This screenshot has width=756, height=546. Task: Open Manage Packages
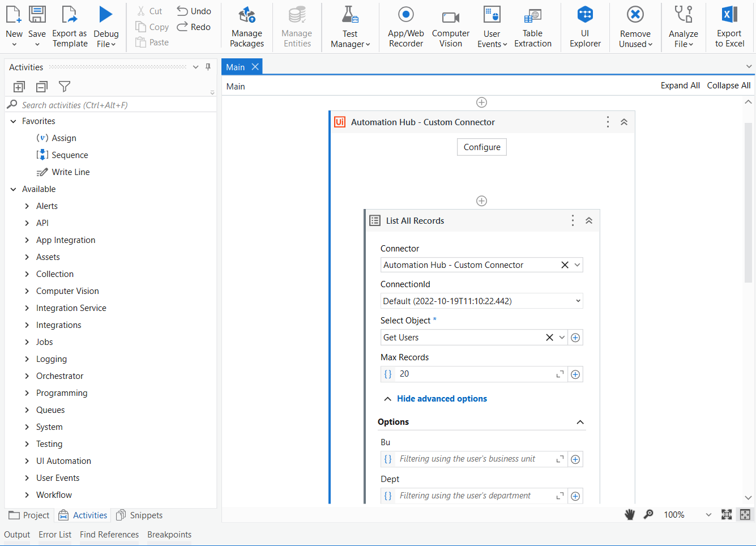247,27
